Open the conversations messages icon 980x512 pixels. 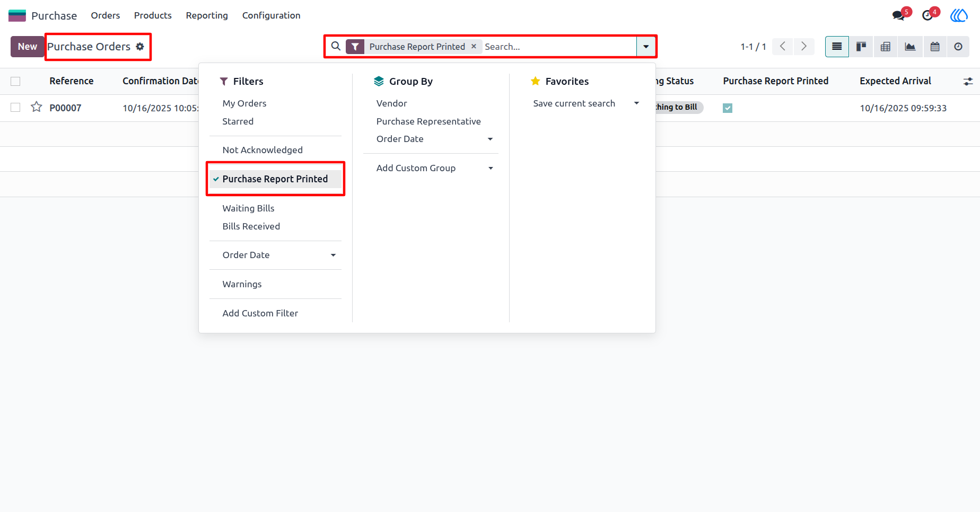pyautogui.click(x=898, y=15)
